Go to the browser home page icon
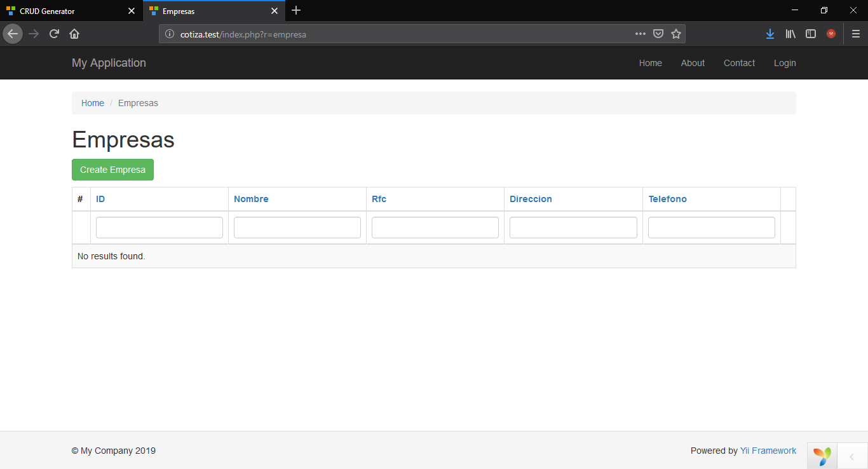 tap(74, 34)
